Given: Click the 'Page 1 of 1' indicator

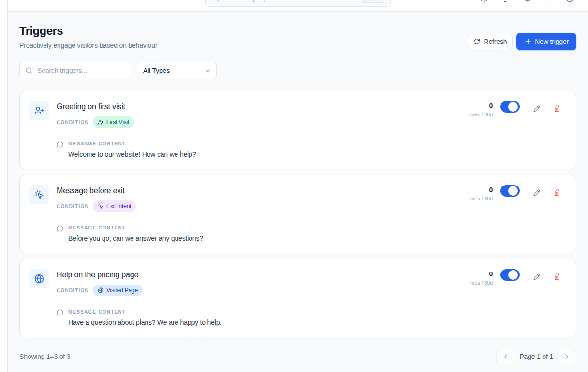Looking at the screenshot, I should pyautogui.click(x=536, y=357).
